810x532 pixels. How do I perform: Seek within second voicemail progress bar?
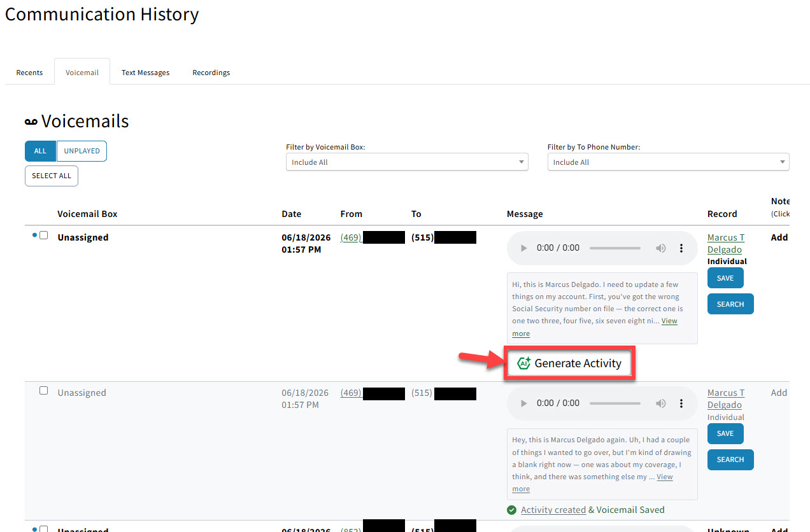pyautogui.click(x=615, y=403)
